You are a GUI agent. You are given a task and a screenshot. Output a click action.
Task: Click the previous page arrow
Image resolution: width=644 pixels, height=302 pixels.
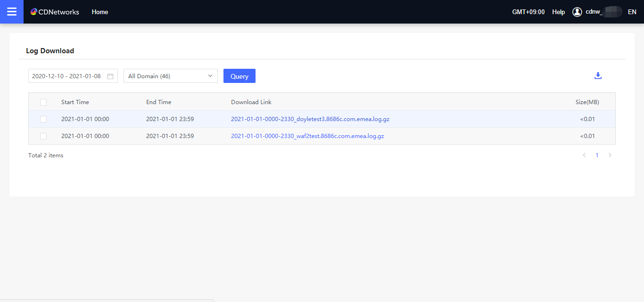point(584,155)
